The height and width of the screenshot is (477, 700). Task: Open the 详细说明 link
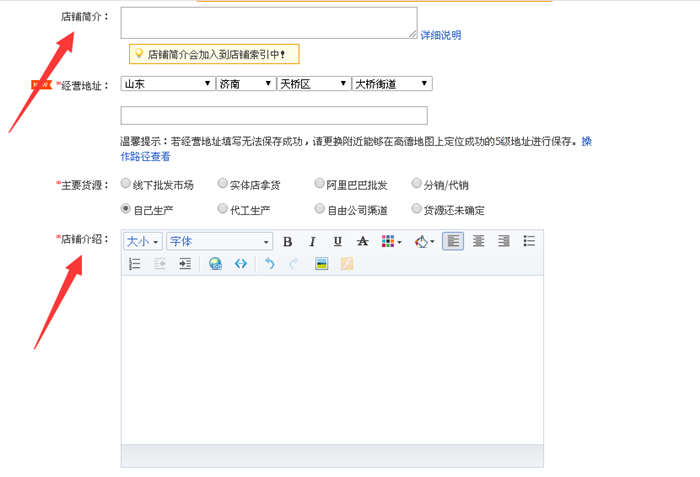coord(441,35)
